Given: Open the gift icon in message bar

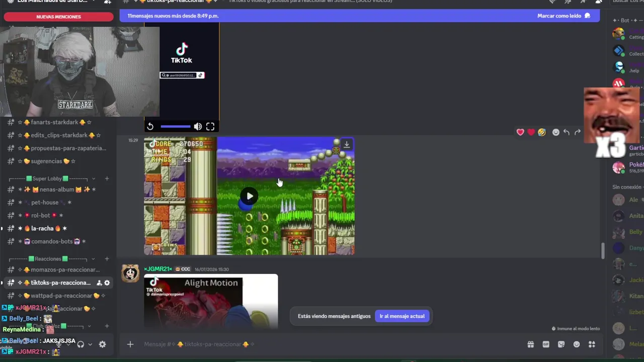Looking at the screenshot, I should [530, 344].
